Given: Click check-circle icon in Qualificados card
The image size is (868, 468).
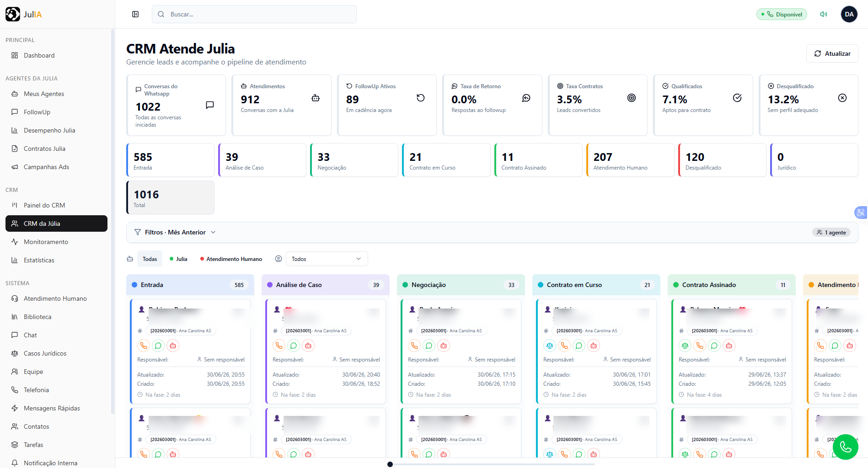Looking at the screenshot, I should pyautogui.click(x=737, y=98).
